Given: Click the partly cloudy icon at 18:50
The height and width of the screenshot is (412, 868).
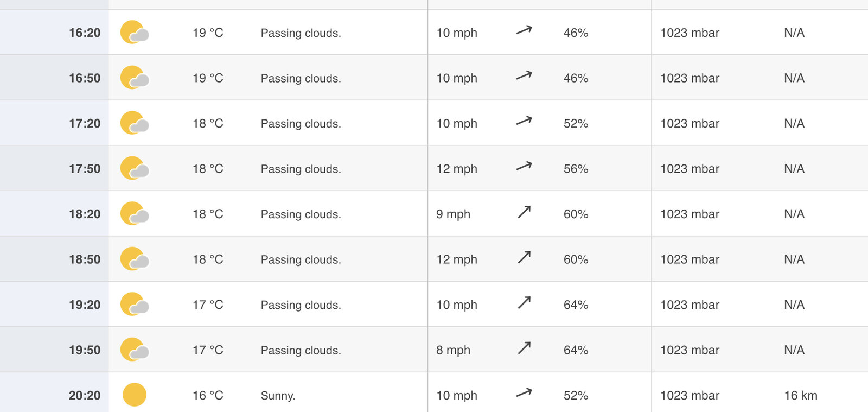Looking at the screenshot, I should tap(134, 259).
